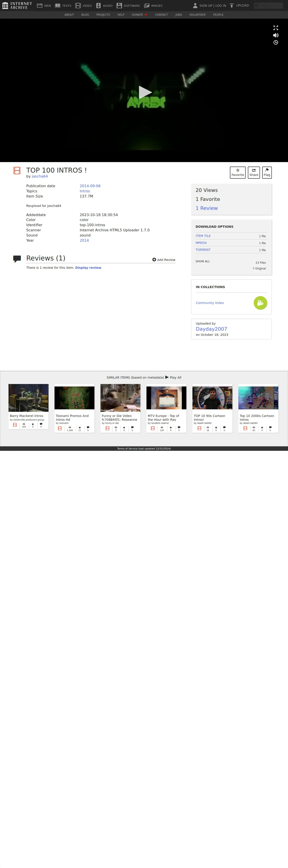Open Barry Mackerel Intros thumbnail
The image size is (288, 868).
tap(28, 398)
